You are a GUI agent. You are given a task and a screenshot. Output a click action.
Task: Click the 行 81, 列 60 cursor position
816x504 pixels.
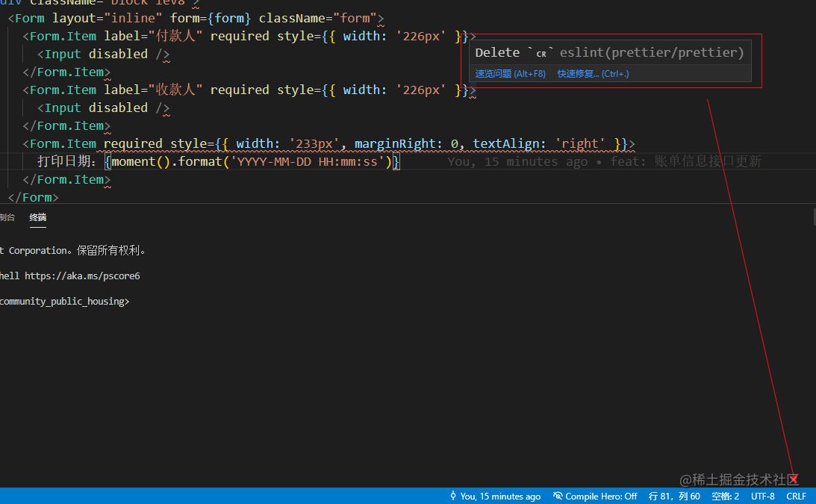click(x=674, y=497)
